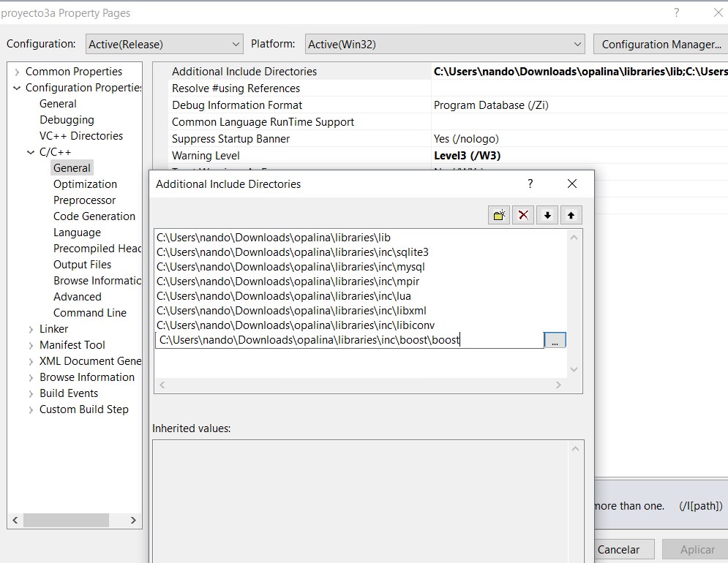Expand the Build Events node
Image resolution: width=728 pixels, height=563 pixels.
[31, 393]
